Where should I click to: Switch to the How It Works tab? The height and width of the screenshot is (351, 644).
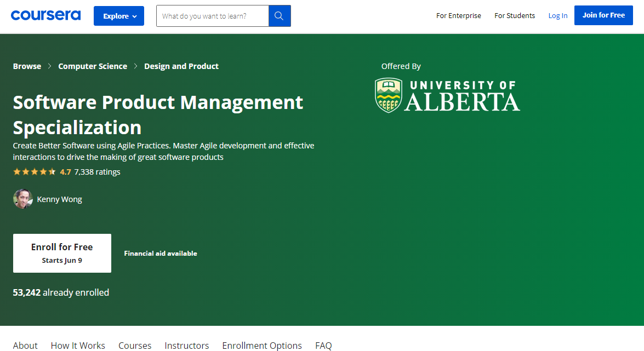point(78,345)
